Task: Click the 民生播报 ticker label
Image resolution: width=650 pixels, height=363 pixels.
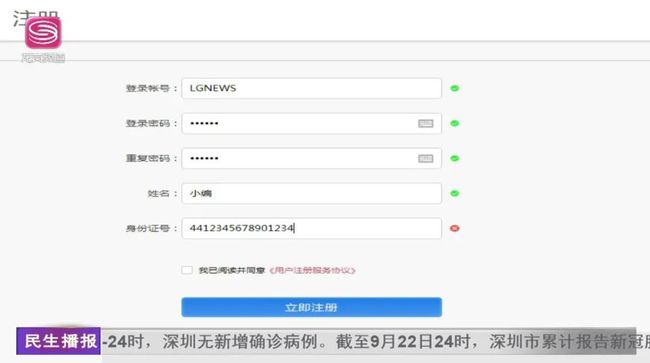Action: (58, 341)
